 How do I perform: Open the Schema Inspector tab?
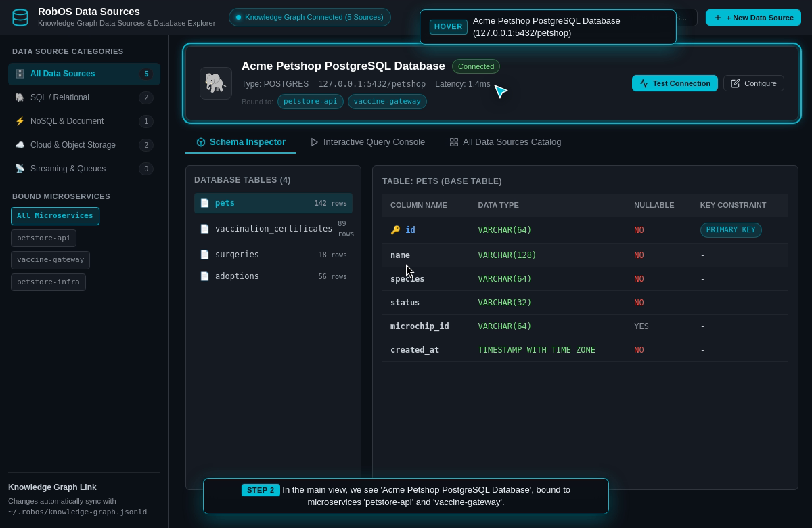(x=241, y=142)
